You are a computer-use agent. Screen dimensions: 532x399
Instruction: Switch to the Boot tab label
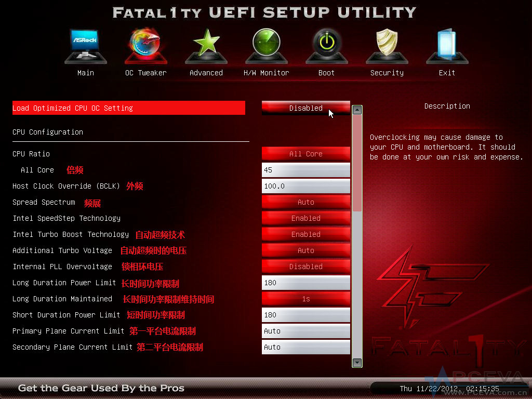tap(326, 73)
